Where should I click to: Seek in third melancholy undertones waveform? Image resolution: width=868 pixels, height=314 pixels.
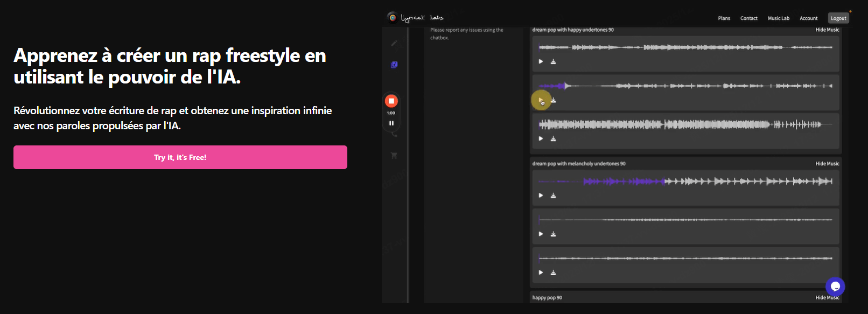tap(685, 259)
